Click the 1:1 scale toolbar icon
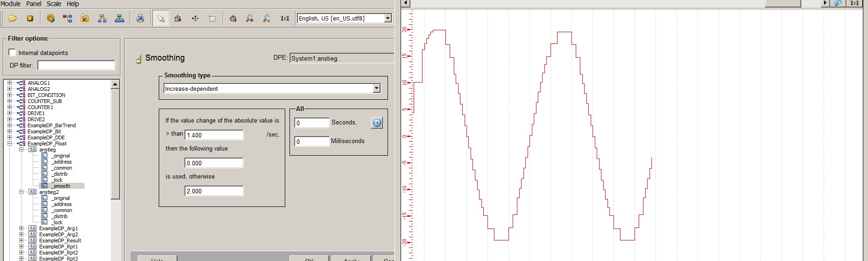The image size is (868, 261). point(284,19)
